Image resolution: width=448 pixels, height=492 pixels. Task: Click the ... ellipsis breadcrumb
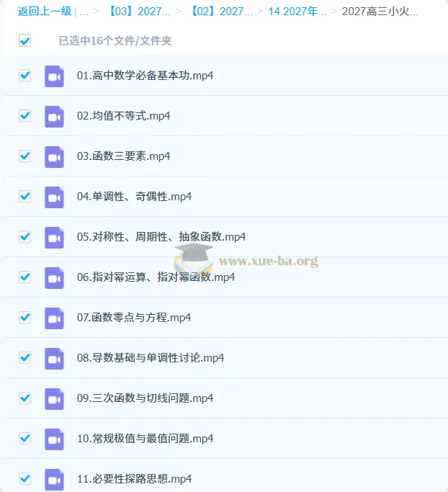[84, 12]
